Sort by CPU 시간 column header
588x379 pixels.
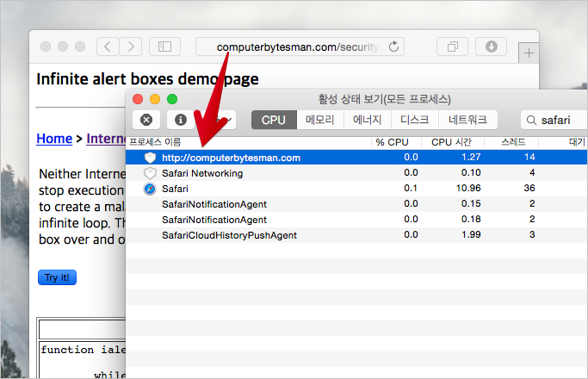tap(451, 142)
